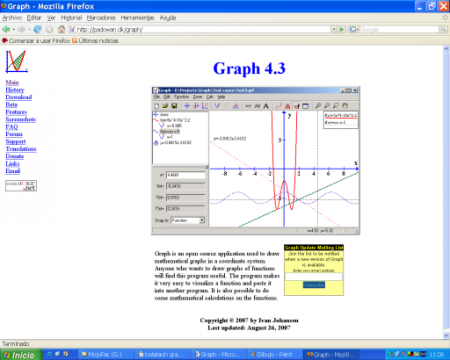
Task: Click the first quick launch icon
Action: coord(50,354)
